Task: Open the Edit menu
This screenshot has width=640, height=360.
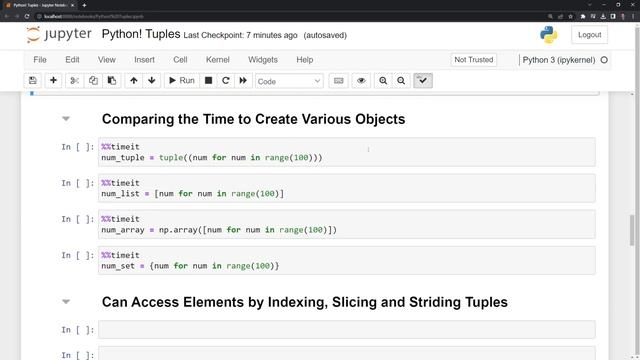Action: [x=72, y=60]
